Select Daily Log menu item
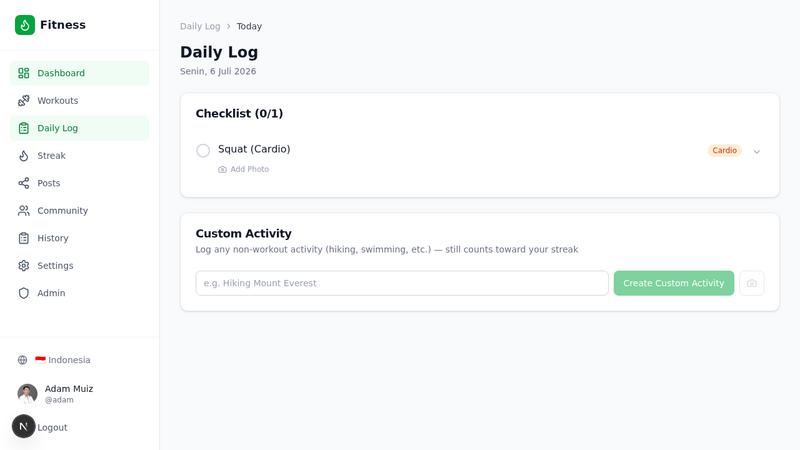Image resolution: width=800 pixels, height=450 pixels. 80,128
